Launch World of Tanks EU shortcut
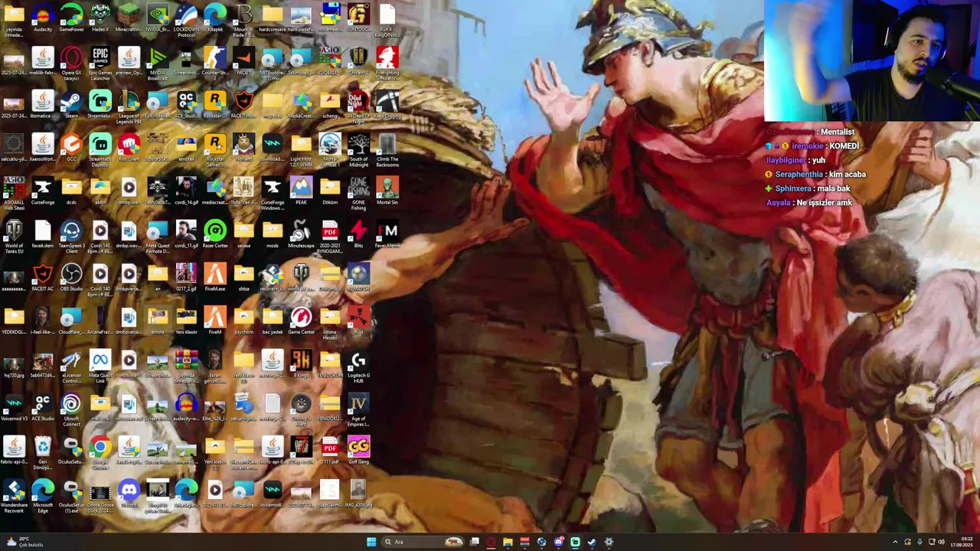Image resolution: width=980 pixels, height=551 pixels. 14,236
